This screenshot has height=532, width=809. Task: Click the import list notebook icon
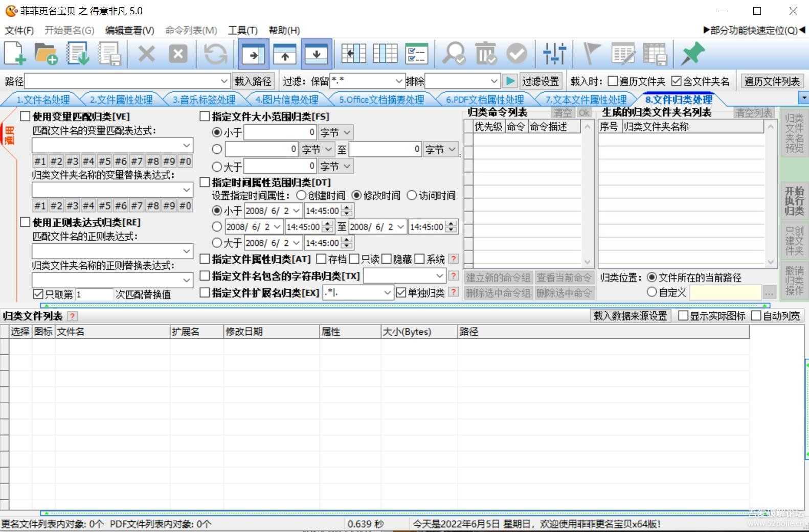coord(78,54)
